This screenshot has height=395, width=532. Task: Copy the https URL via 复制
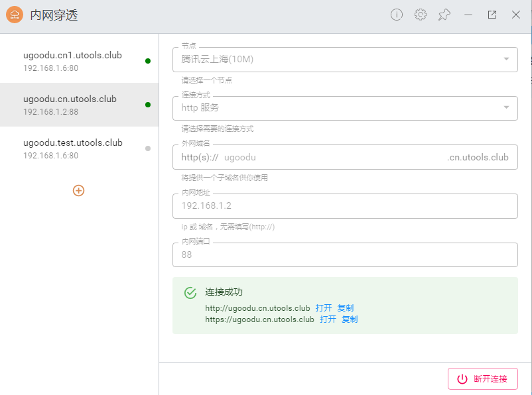coord(350,319)
